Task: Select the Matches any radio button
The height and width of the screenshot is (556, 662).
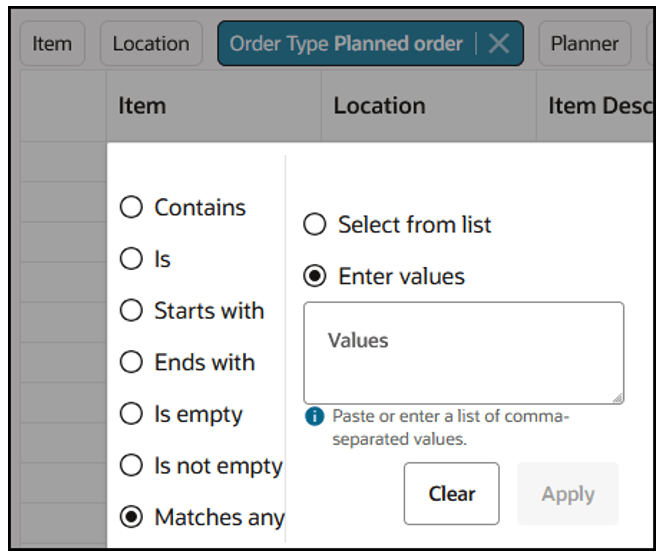Action: coord(132,517)
